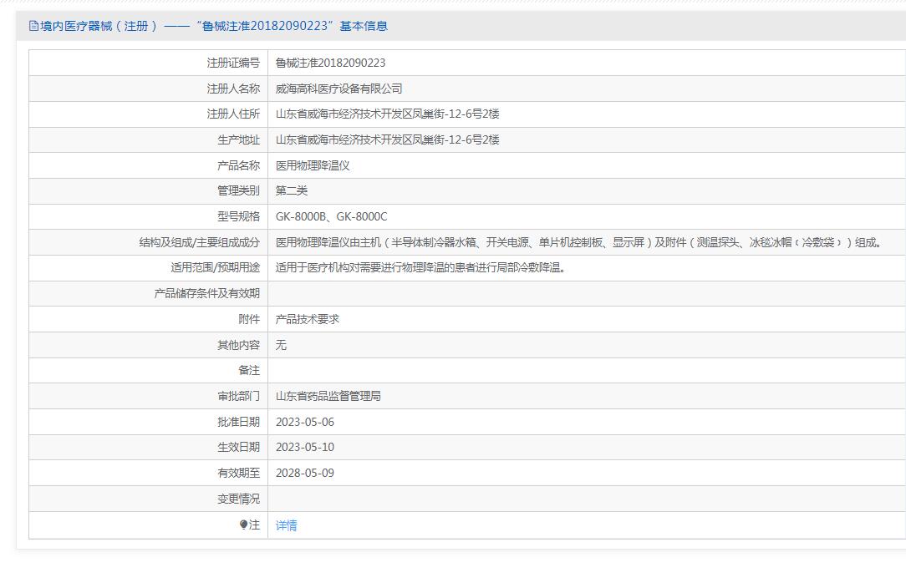
Task: Click the 结构及组成/主要组成成分 label
Action: click(200, 242)
